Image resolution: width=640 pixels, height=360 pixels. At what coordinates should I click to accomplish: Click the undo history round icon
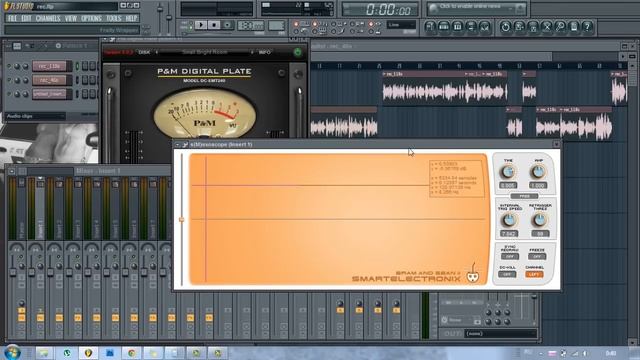coord(505,27)
